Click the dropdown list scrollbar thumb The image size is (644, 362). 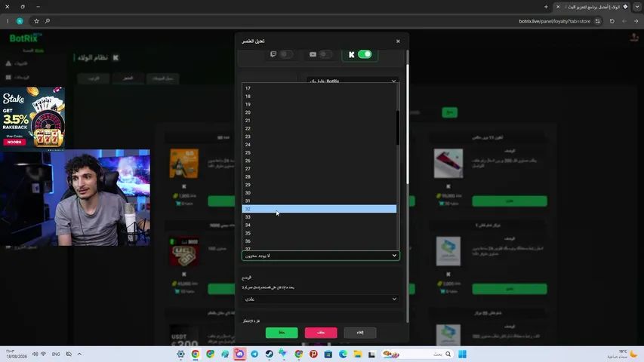[x=398, y=127]
